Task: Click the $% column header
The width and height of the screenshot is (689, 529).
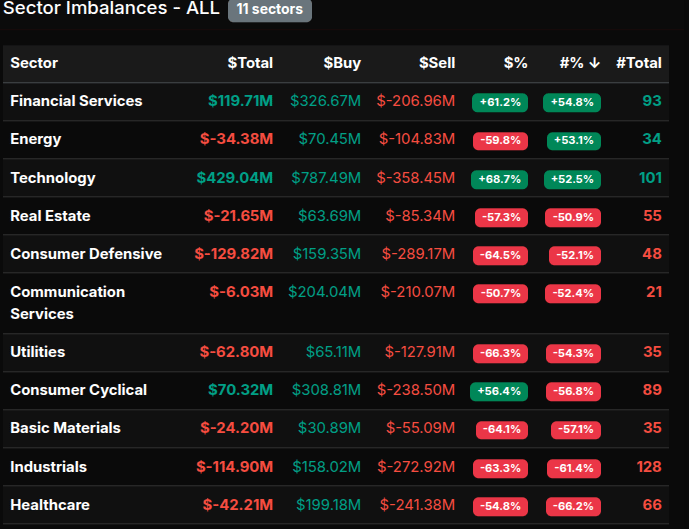Action: 515,63
